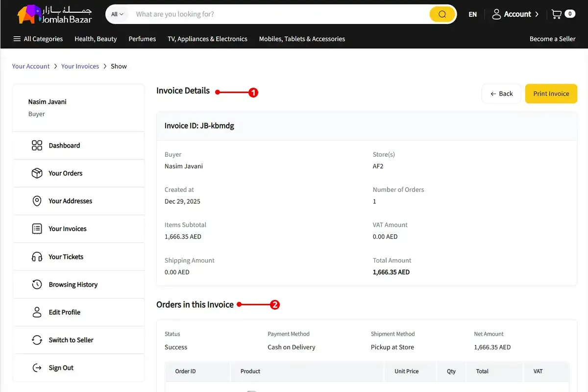
Task: Click the Jomlah Bazar elephant logo
Action: click(x=28, y=15)
